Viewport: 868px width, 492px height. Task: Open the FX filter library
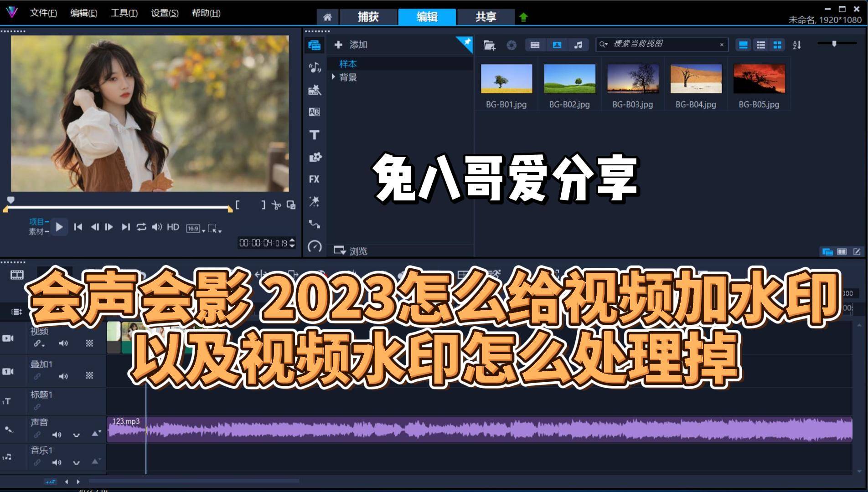point(314,179)
